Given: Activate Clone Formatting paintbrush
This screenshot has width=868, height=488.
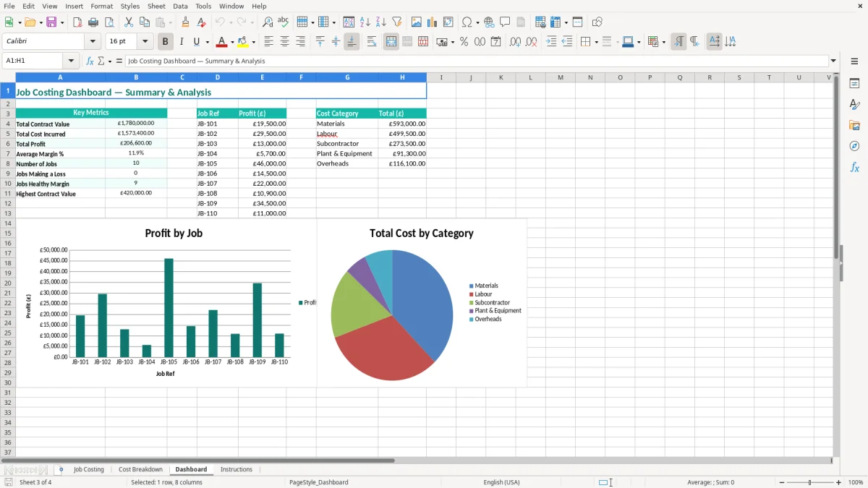Looking at the screenshot, I should tap(186, 22).
